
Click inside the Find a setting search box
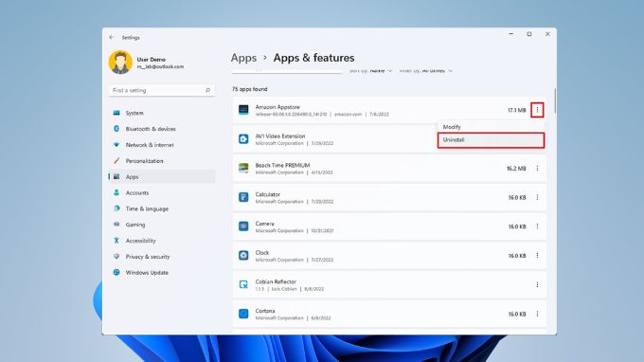162,90
